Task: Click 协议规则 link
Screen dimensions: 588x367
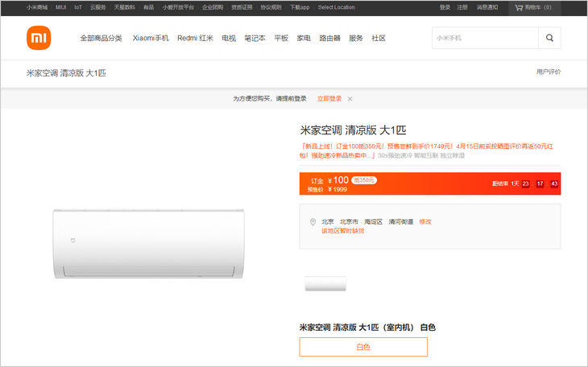Action: pyautogui.click(x=271, y=7)
